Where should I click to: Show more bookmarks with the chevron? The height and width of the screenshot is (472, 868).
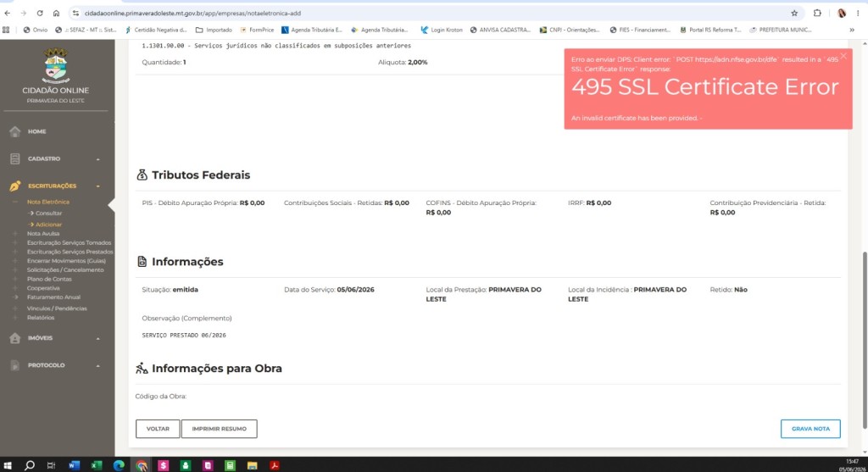pos(852,30)
